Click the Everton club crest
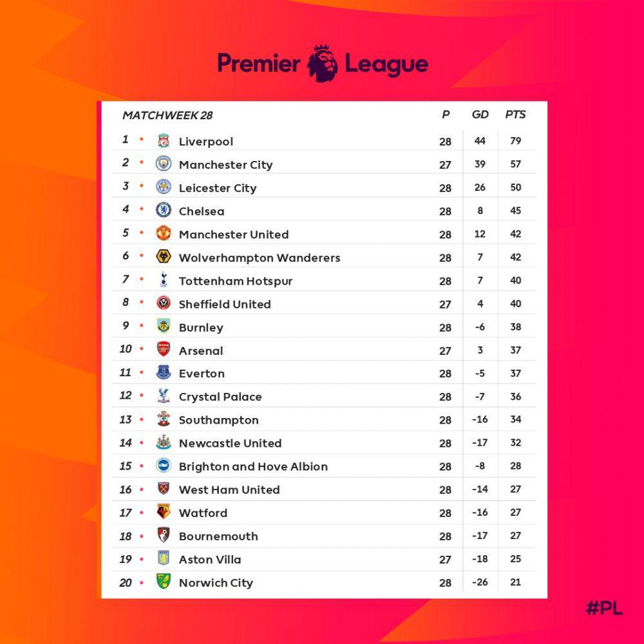This screenshot has height=644, width=644. [x=164, y=372]
